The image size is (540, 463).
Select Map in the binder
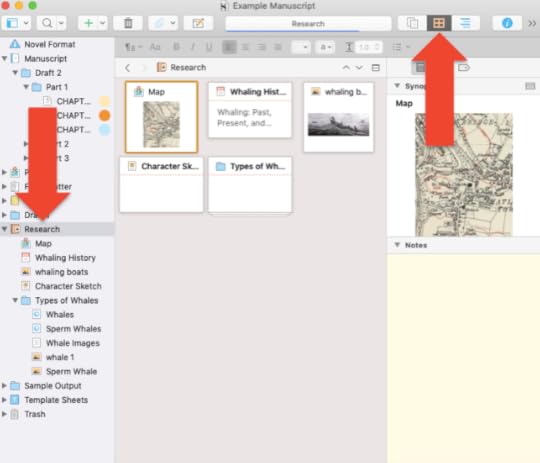(43, 244)
